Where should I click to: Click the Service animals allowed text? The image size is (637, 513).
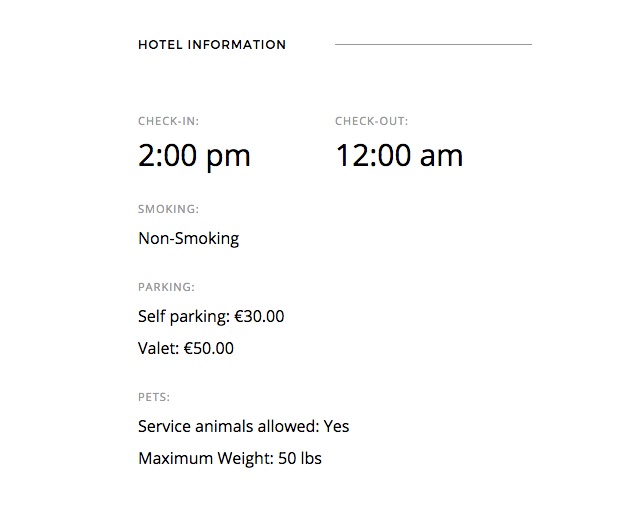[228, 427]
